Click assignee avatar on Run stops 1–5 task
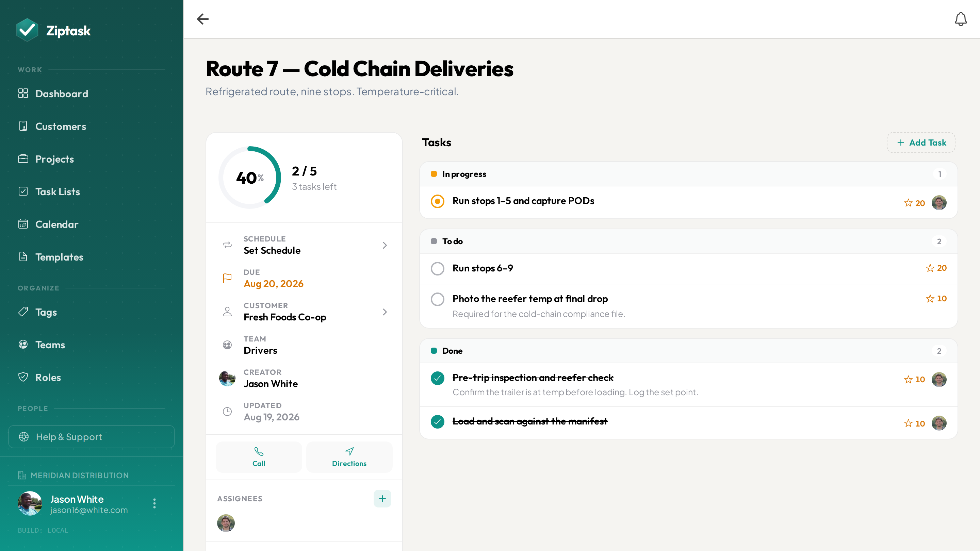 (x=939, y=203)
